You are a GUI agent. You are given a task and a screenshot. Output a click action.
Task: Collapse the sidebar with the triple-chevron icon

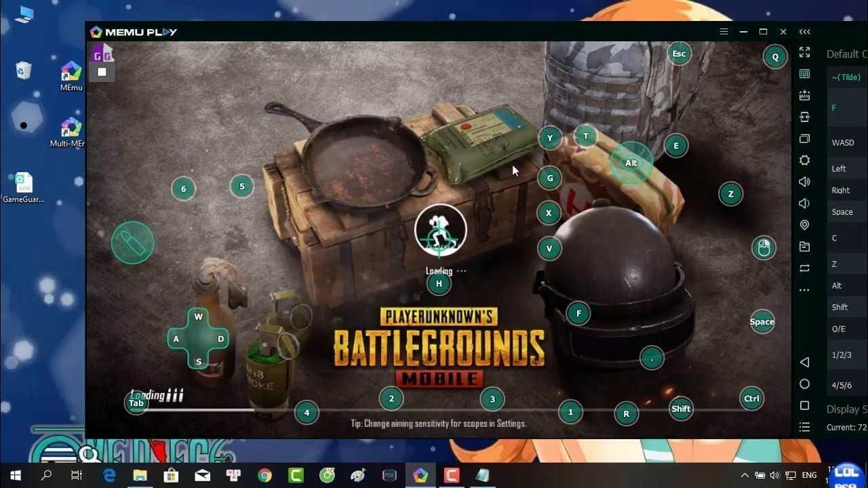click(804, 32)
